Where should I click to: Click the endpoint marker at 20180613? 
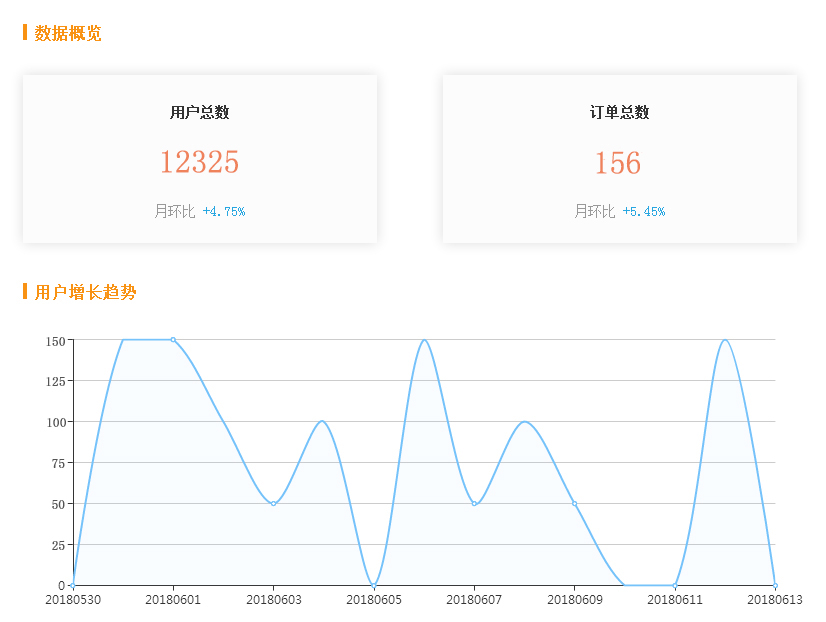[x=775, y=584]
